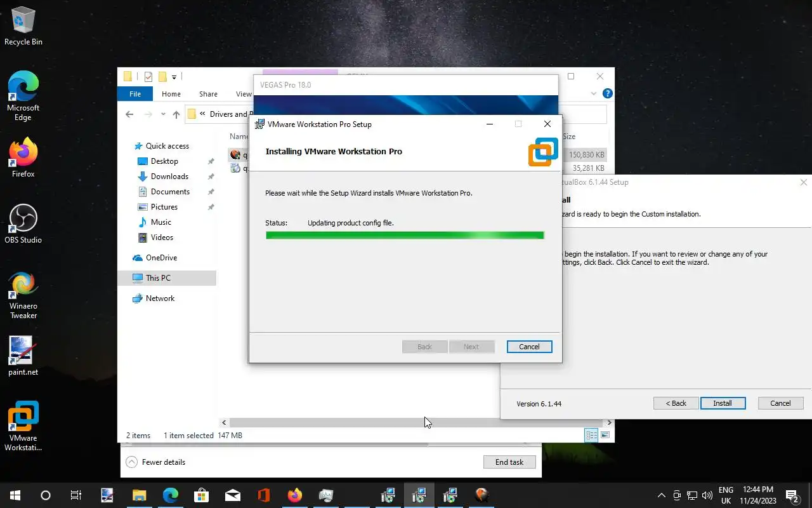Cancel the VirtualBox 6.1.44 setup
The width and height of the screenshot is (812, 508).
pyautogui.click(x=780, y=403)
